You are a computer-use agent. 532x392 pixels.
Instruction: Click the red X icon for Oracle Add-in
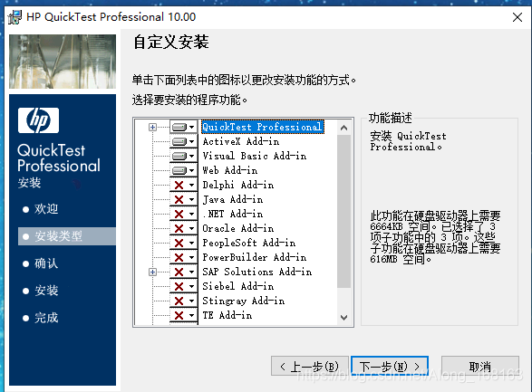coord(179,229)
